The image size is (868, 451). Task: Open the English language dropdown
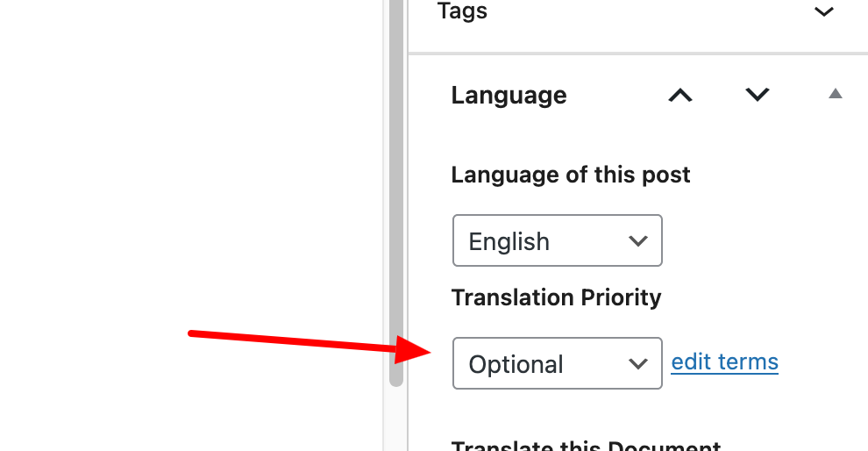point(557,240)
